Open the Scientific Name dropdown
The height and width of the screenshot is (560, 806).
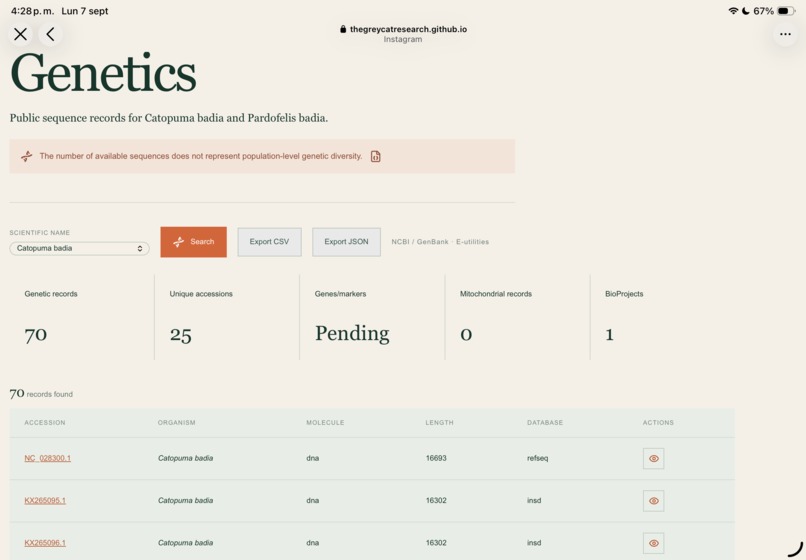point(79,248)
